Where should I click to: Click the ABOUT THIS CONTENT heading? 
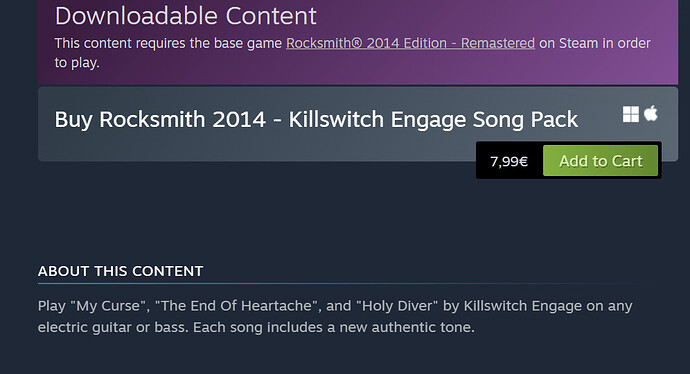click(x=121, y=271)
